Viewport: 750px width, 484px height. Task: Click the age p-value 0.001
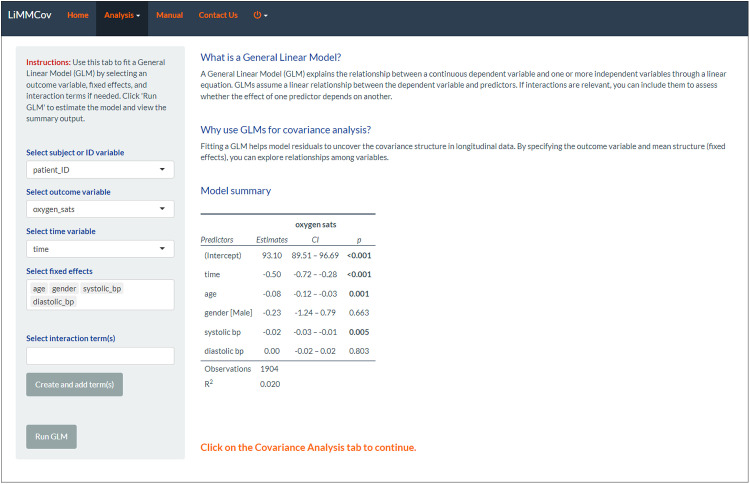[359, 294]
